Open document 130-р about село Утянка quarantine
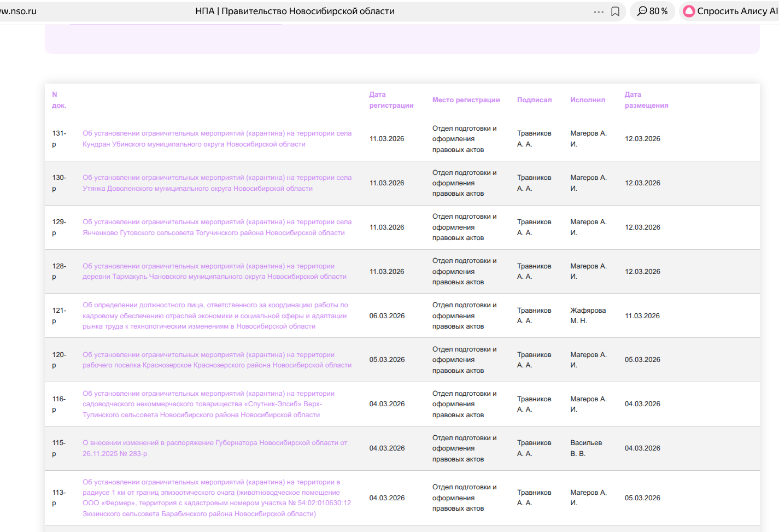Viewport: 779px width, 532px height. pyautogui.click(x=217, y=183)
